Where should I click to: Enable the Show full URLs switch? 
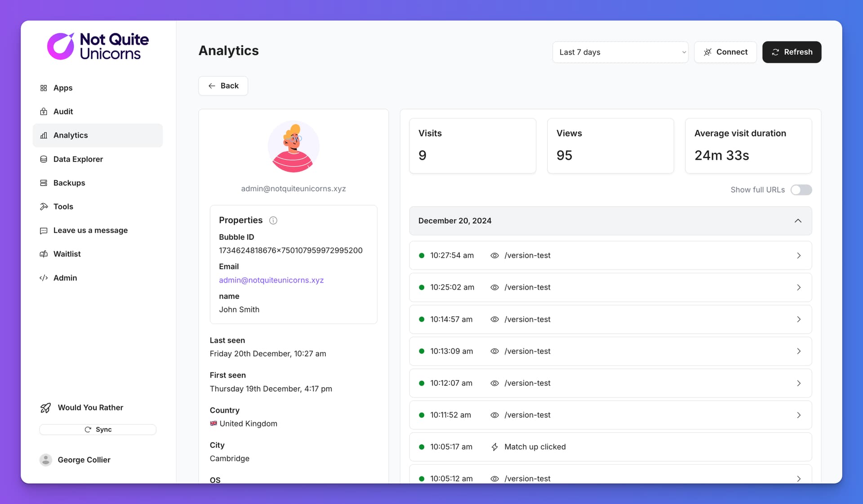pyautogui.click(x=801, y=190)
